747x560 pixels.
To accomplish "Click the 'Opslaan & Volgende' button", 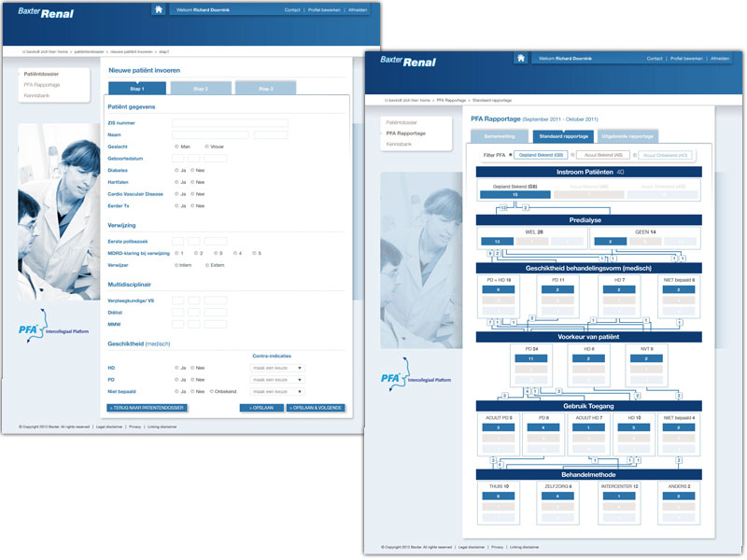I will pos(316,408).
